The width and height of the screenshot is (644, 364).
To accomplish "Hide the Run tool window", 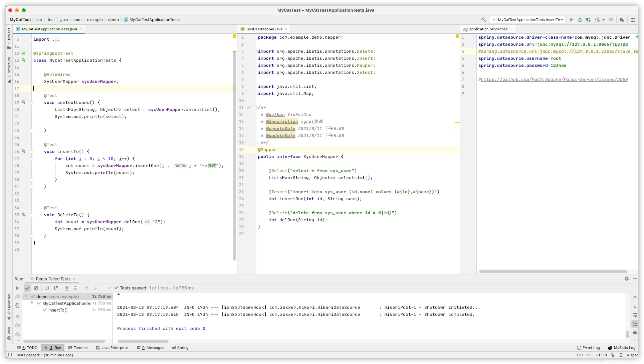I will click(x=635, y=279).
